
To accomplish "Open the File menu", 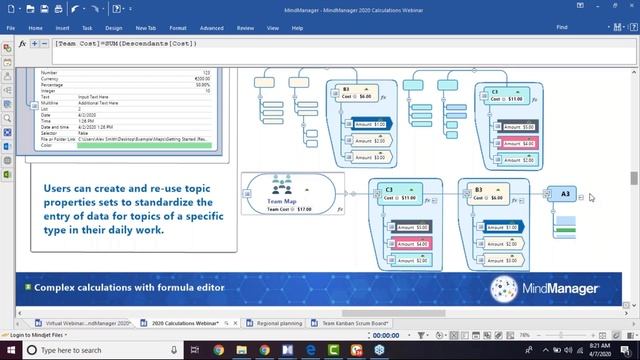I will tap(11, 28).
